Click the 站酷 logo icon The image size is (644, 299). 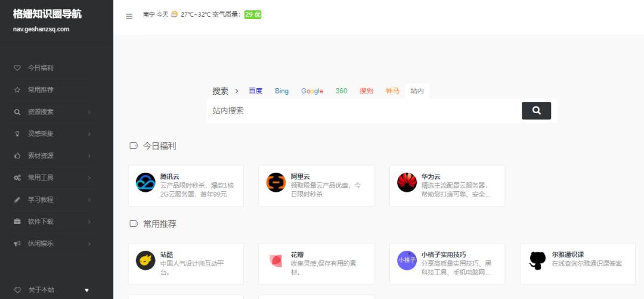pos(145,260)
